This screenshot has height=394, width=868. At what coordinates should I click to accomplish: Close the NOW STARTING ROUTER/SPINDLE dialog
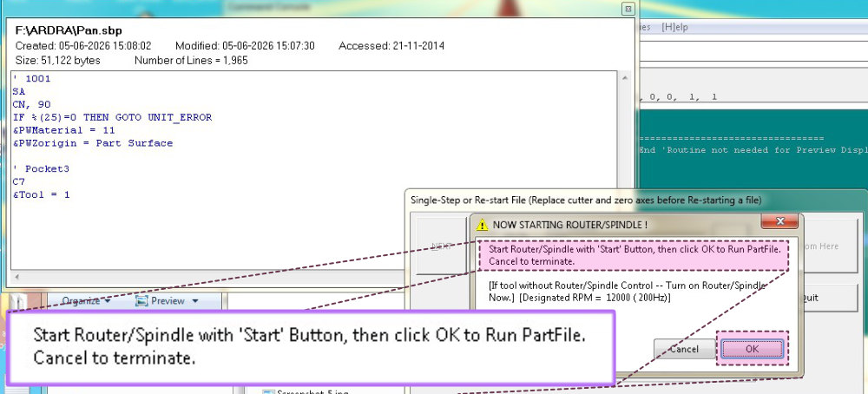pos(779,221)
